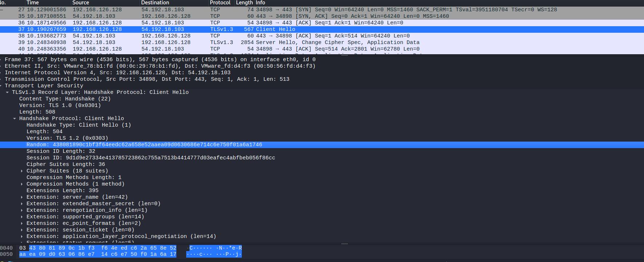Image resolution: width=644 pixels, height=262 pixels.
Task: Click hex offset 0050 row bytes
Action: (97, 254)
